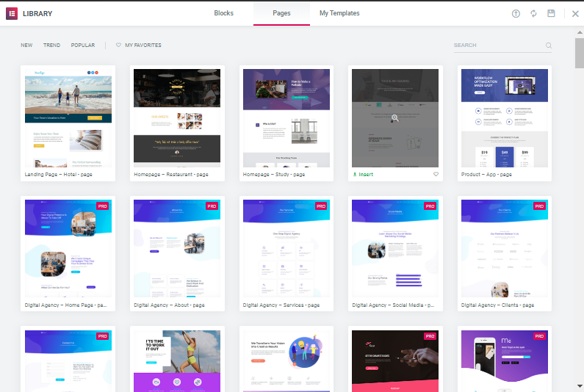Open Digital Agency Services thumbnail
Screen dimensions: 584x392
click(286, 248)
